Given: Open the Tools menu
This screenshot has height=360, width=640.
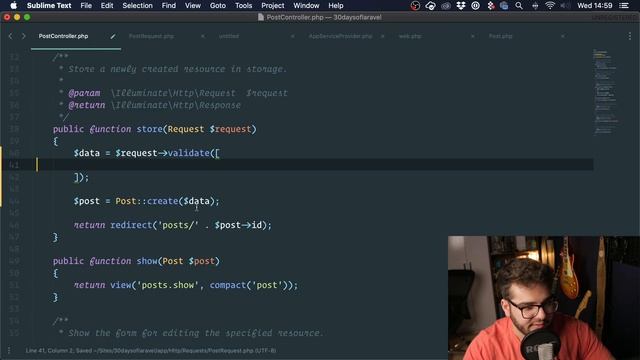Looking at the screenshot, I should click(244, 6).
